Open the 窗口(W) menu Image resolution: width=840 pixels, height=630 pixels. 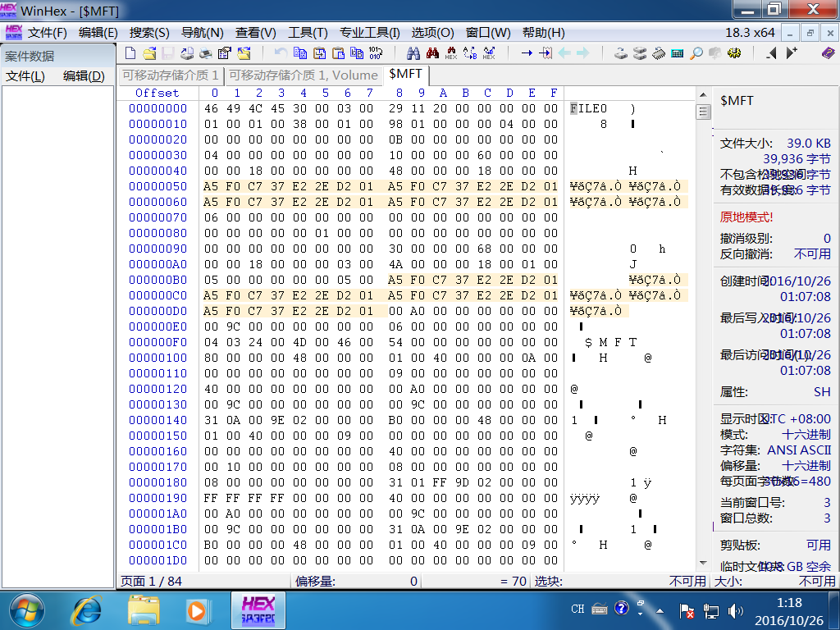click(488, 33)
